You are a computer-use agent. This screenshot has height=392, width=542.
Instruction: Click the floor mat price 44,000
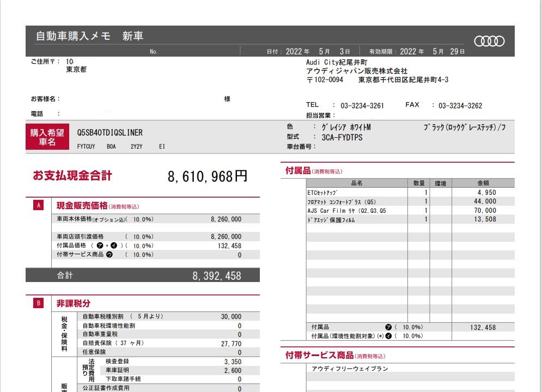tap(485, 201)
